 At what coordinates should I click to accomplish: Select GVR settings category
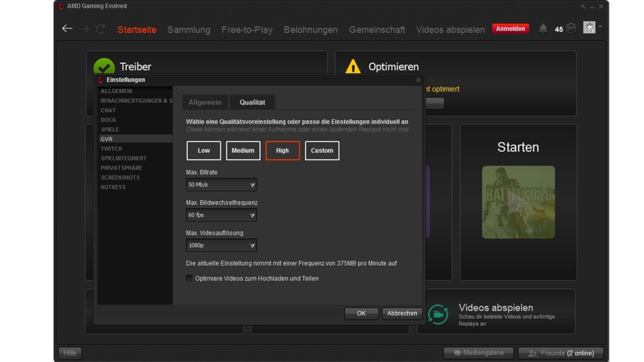135,139
